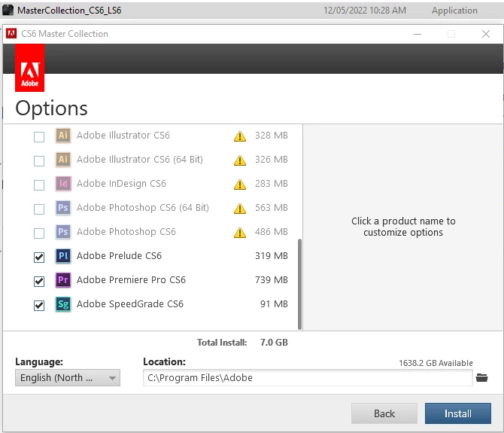Image resolution: width=504 pixels, height=433 pixels.
Task: Select the Adobe InDesign CS6 product name
Action: (121, 183)
